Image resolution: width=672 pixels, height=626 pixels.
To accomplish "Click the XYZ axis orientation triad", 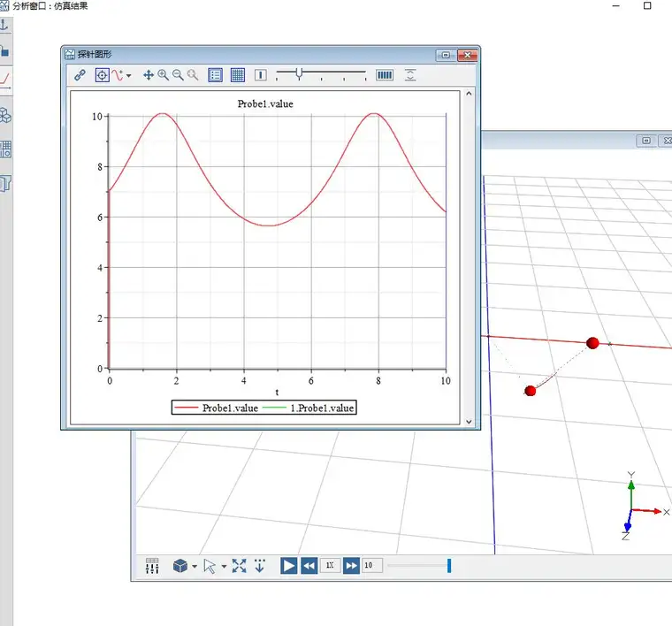I will click(x=645, y=507).
